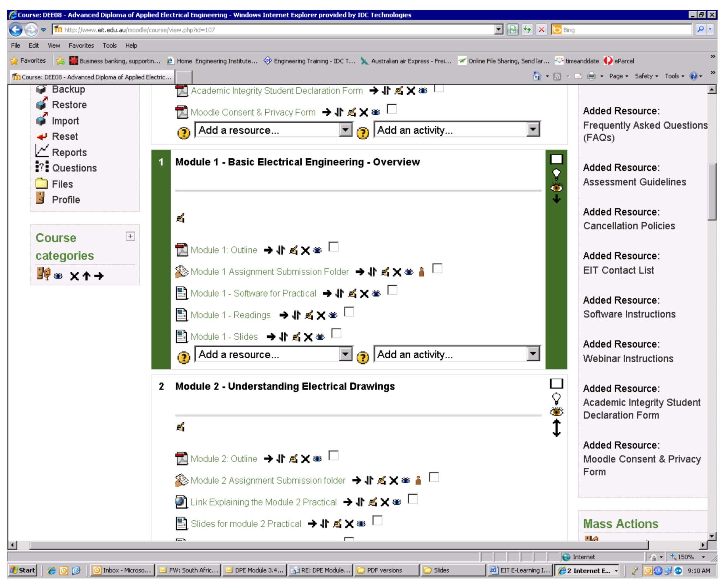This screenshot has height=588, width=728.
Task: Click move right arrow for Module 1 - Slides
Action: point(271,337)
